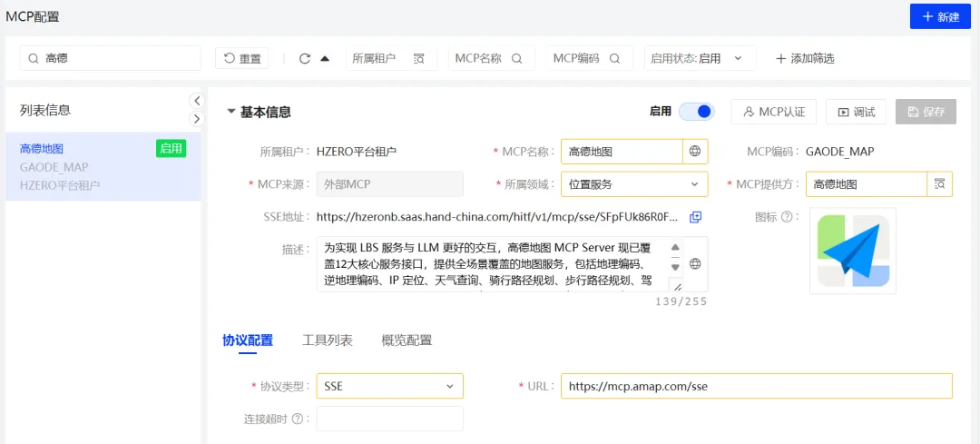Collapse filter bar with black up triangle
Image resolution: width=980 pixels, height=444 pixels.
tap(324, 58)
